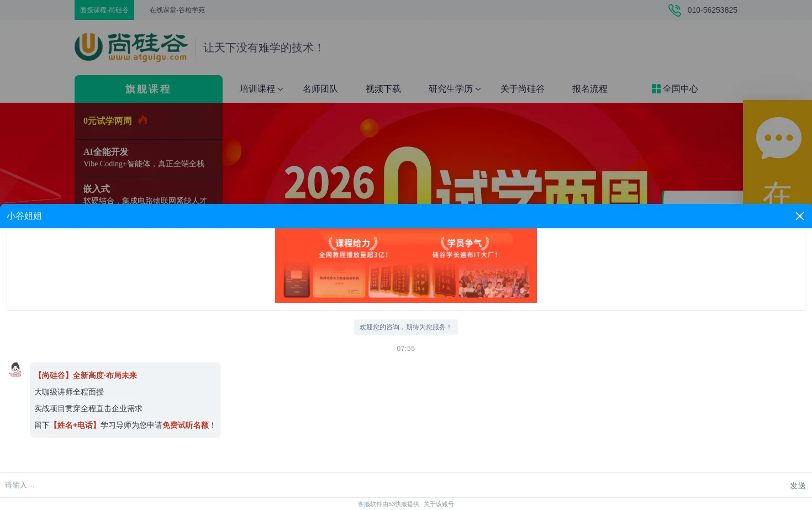Click the 010-56253825 phone number

pos(712,10)
